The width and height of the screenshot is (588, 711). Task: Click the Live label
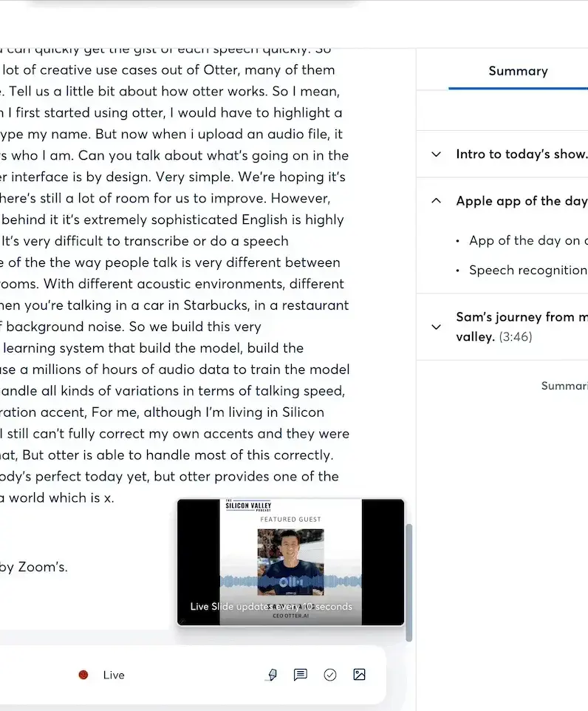(x=114, y=675)
